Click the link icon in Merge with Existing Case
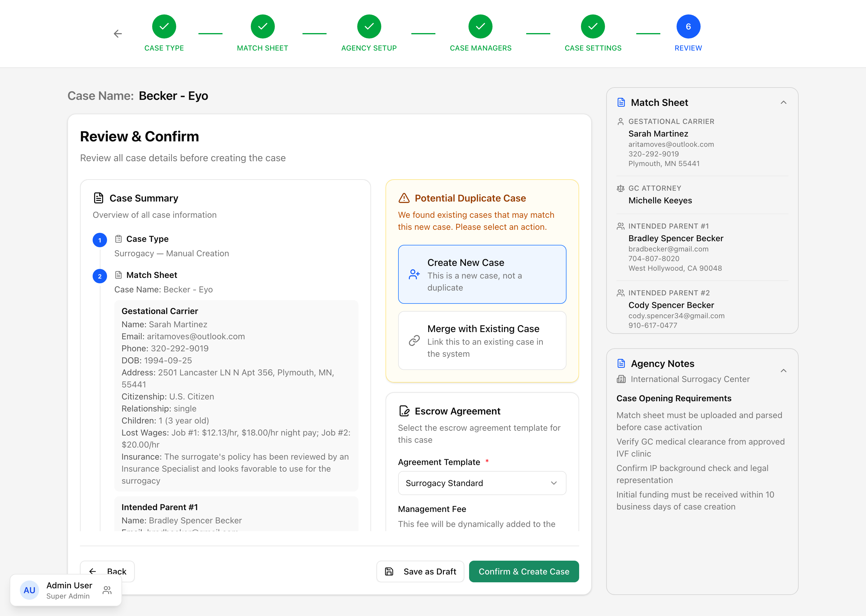The height and width of the screenshot is (616, 866). pyautogui.click(x=414, y=340)
